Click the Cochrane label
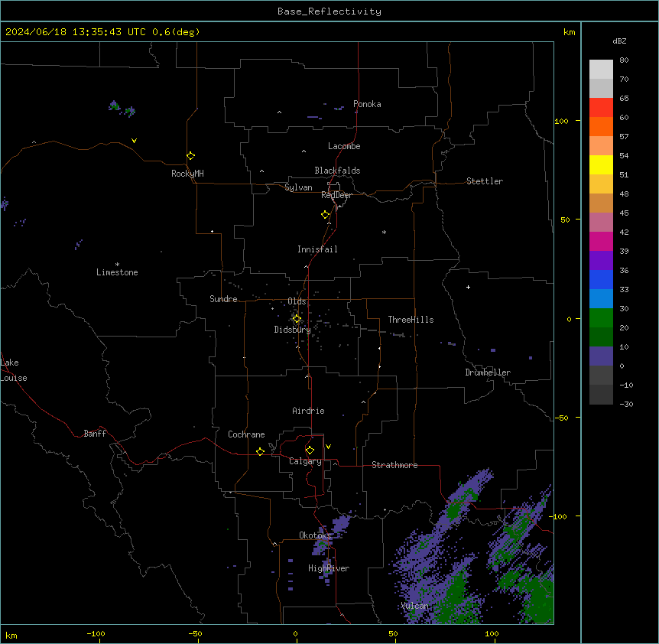 246,434
